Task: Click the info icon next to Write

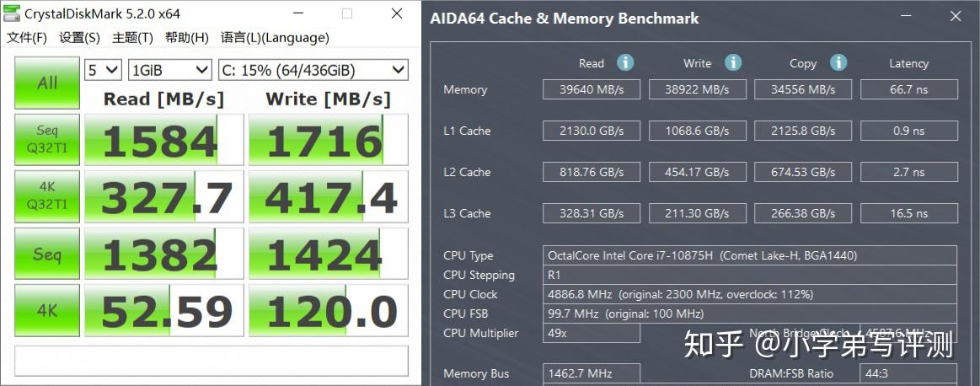Action: click(733, 62)
